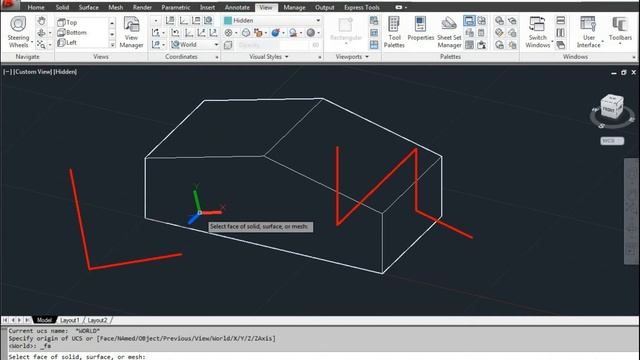Choose the Top view

(x=67, y=22)
